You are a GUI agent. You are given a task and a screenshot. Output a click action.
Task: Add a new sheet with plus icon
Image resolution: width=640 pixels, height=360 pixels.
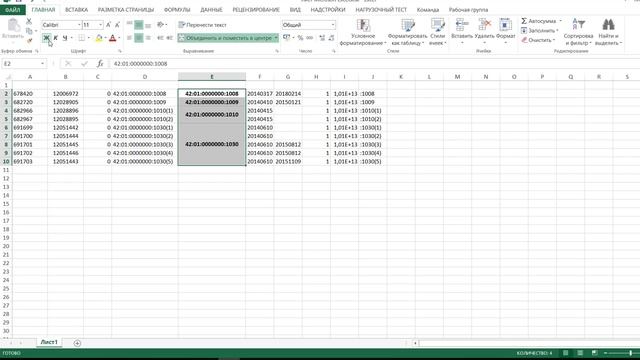point(77,343)
